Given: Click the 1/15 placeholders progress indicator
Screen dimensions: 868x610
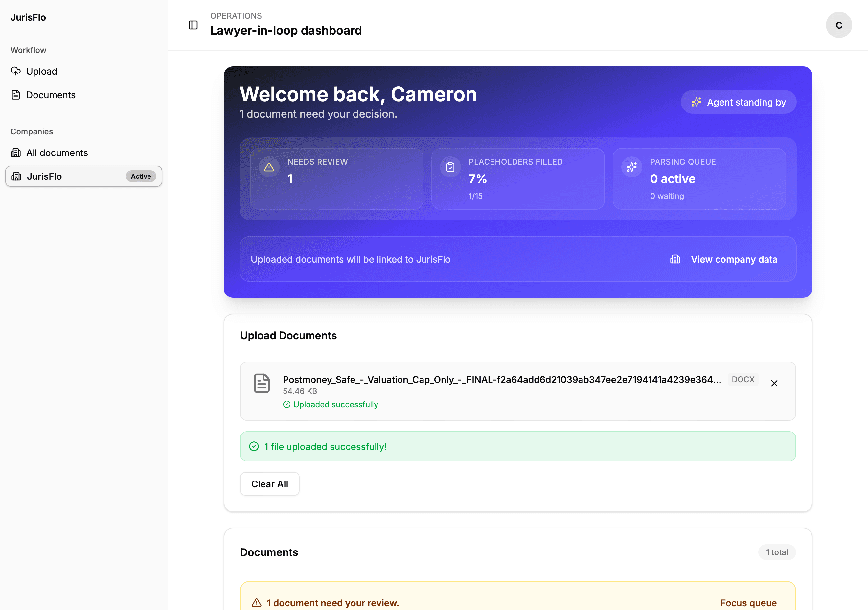Looking at the screenshot, I should click(475, 196).
